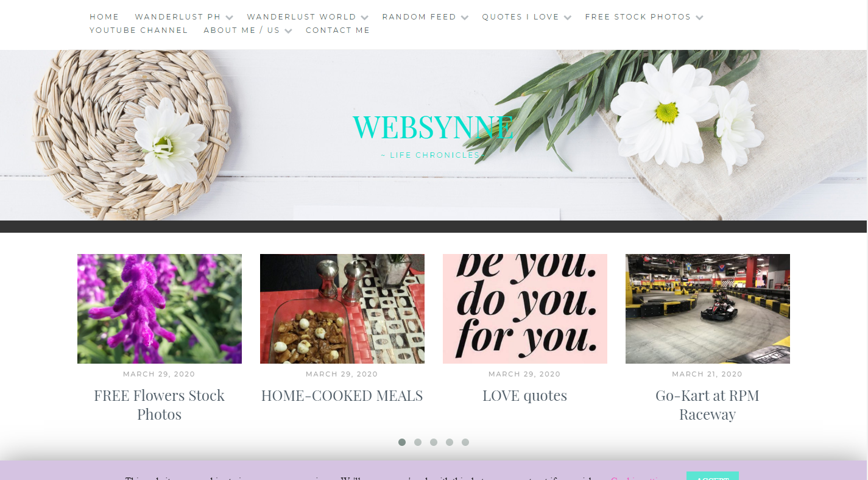Open the FREE Flowers Stock Photos post title
This screenshot has height=480, width=868.
point(160,405)
